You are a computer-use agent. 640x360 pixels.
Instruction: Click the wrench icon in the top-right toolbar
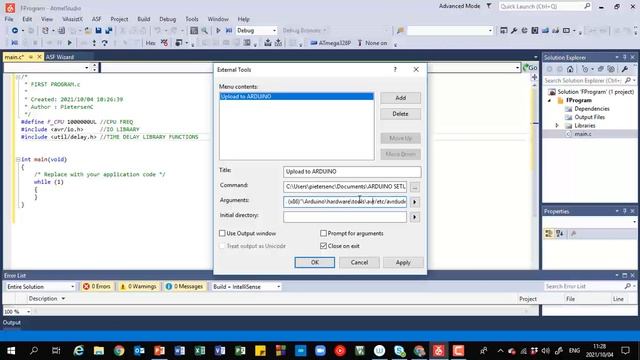click(x=514, y=31)
